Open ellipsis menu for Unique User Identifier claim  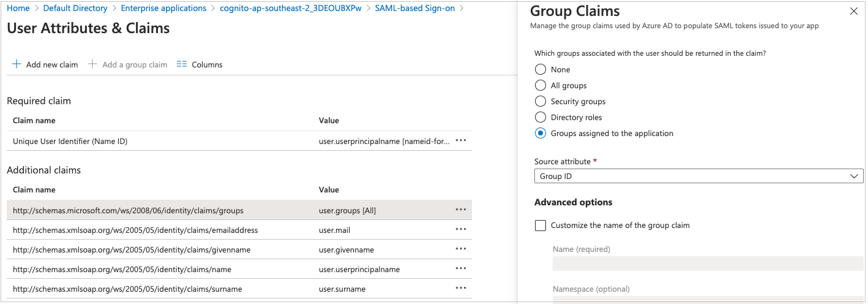pyautogui.click(x=461, y=141)
